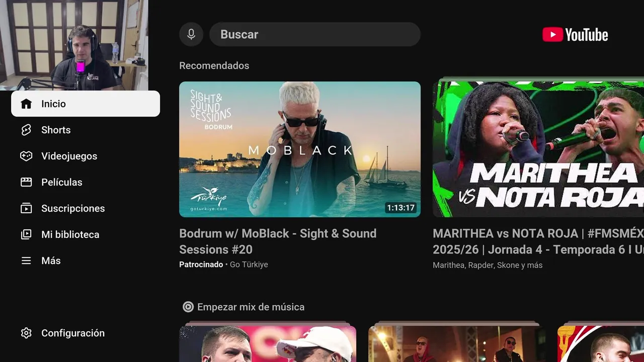Viewport: 644px width, 362px height.
Task: Click the Go Türkiye channel name
Action: [249, 264]
